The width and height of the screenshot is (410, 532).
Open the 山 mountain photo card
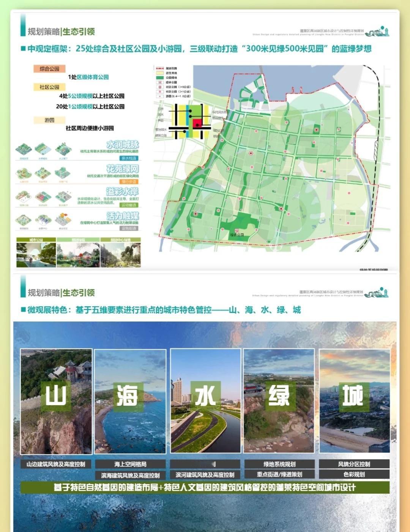(56, 401)
